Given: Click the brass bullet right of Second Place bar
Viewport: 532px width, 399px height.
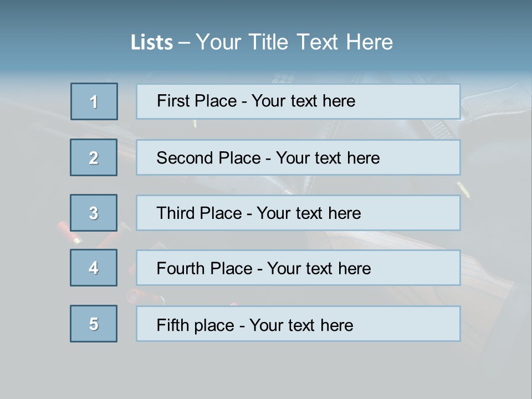Looking at the screenshot, I should 464,190.
